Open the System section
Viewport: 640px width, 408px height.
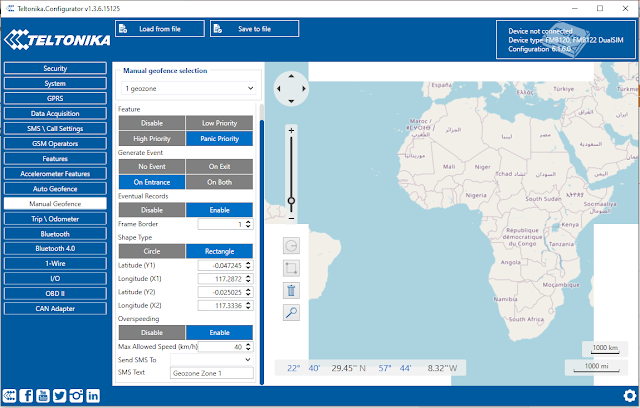pyautogui.click(x=55, y=84)
